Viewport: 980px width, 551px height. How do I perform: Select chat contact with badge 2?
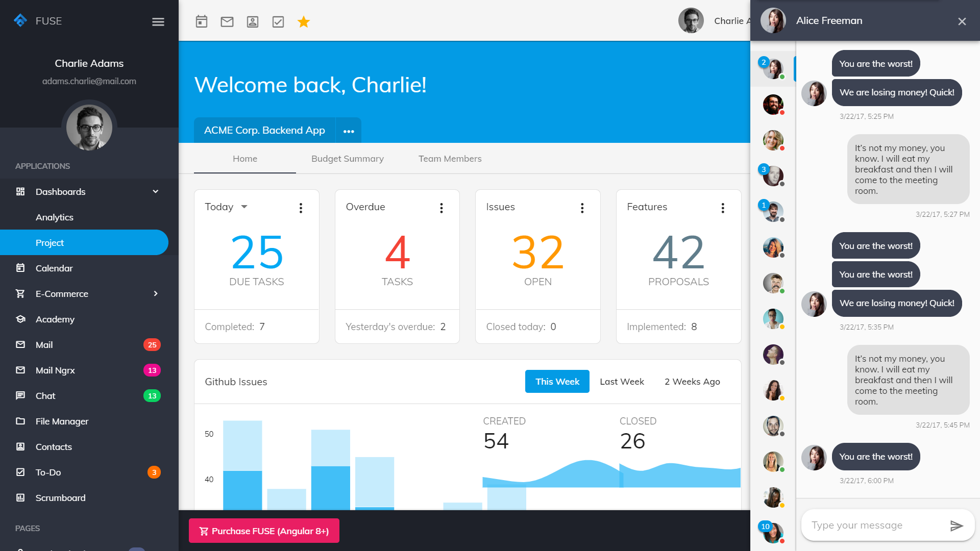pos(773,69)
